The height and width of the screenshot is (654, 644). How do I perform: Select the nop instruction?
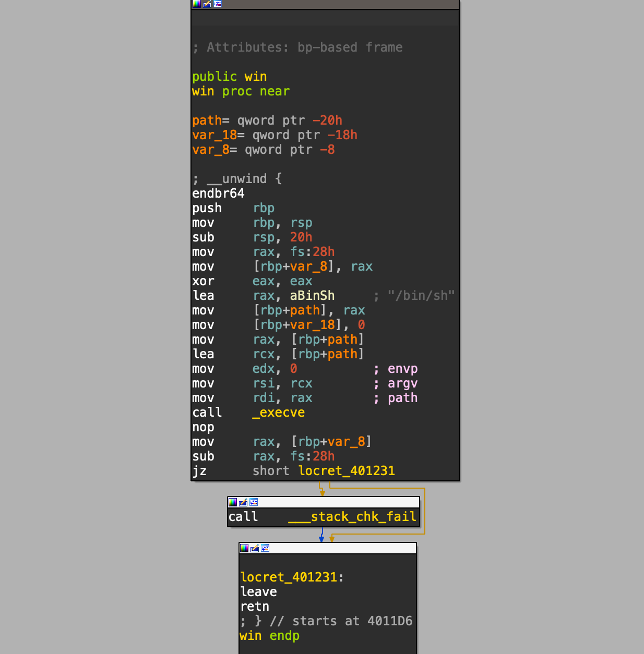pos(203,427)
